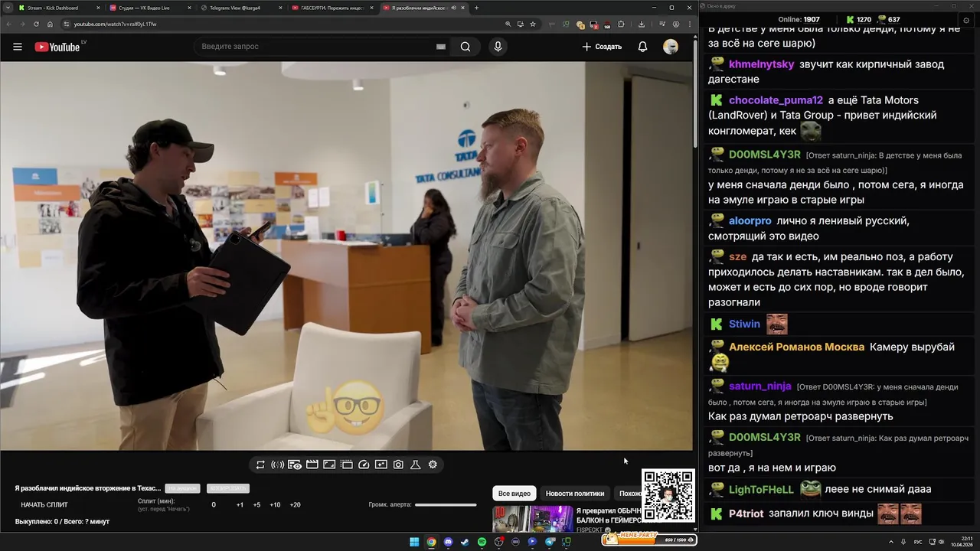The height and width of the screenshot is (551, 980).
Task: Open the taskbar clock showing 22:11
Action: coord(961,542)
